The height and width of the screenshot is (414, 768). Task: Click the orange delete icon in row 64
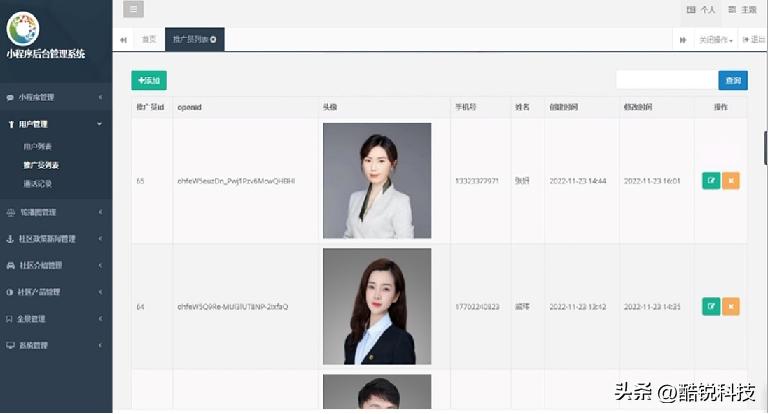(x=731, y=307)
